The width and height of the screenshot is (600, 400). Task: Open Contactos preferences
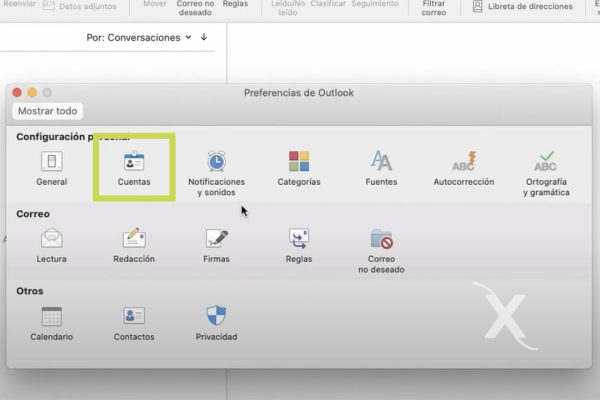[134, 324]
